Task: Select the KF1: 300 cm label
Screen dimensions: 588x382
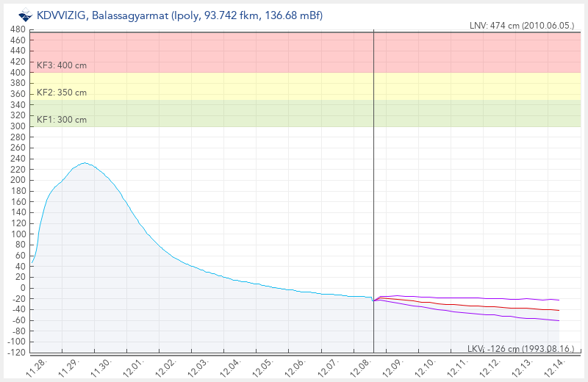Action: 62,120
